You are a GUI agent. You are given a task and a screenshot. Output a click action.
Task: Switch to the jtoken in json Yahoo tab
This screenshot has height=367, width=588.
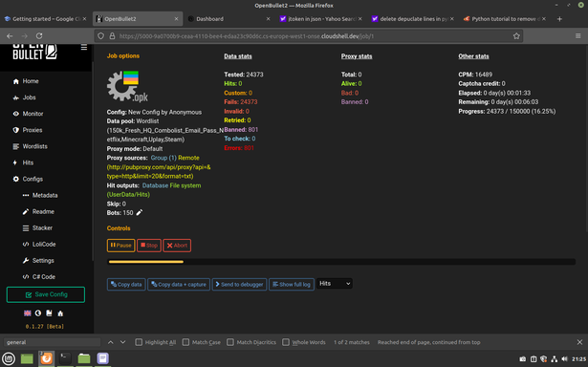(x=320, y=19)
